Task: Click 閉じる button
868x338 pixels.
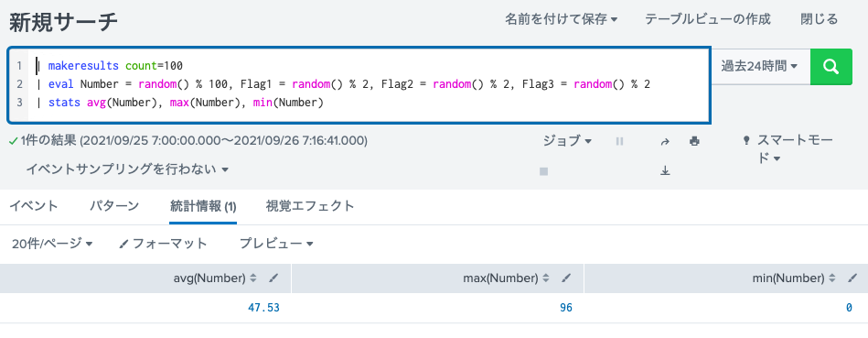Action: (820, 19)
